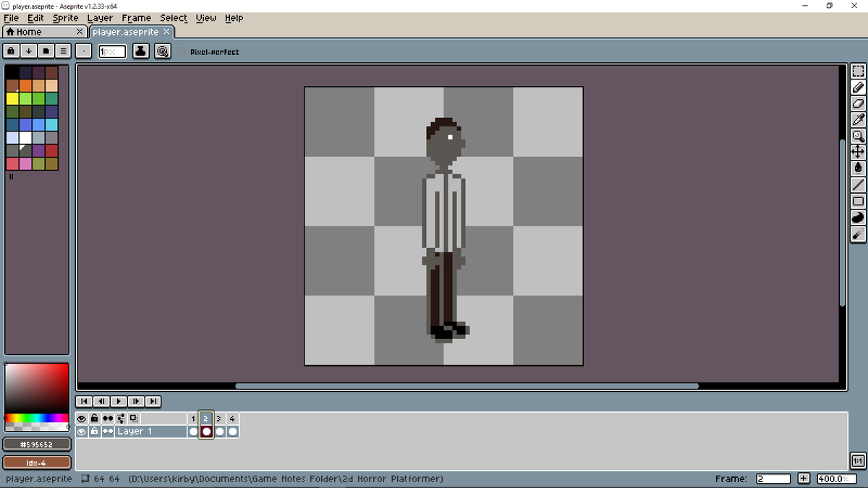Image resolution: width=868 pixels, height=488 pixels.
Task: Click the sort palette down-arrow icon
Action: click(x=28, y=51)
